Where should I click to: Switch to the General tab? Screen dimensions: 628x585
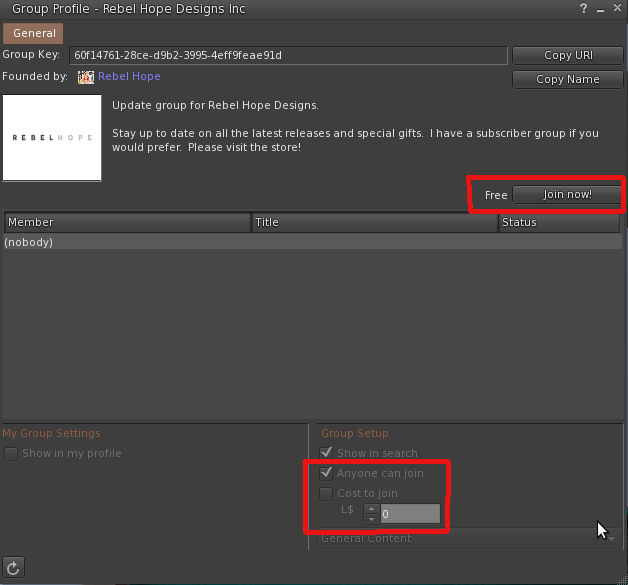click(x=33, y=33)
